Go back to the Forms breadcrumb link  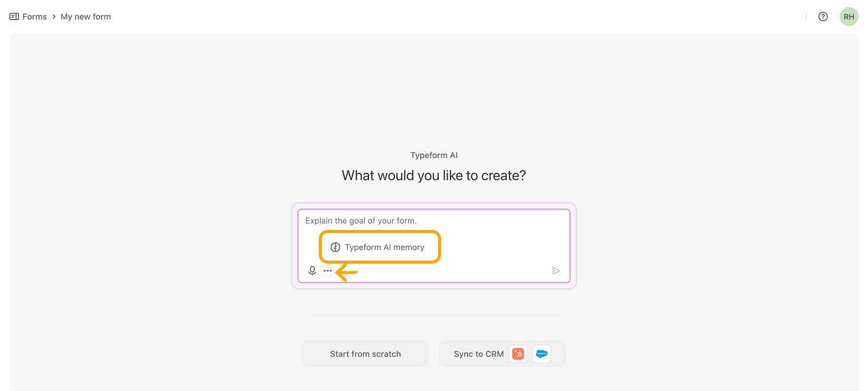[34, 17]
